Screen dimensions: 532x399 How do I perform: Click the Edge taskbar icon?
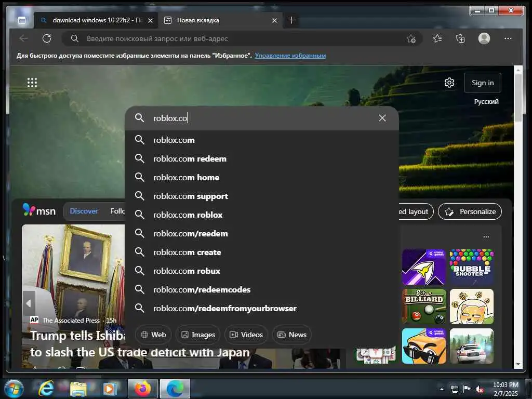coord(175,389)
